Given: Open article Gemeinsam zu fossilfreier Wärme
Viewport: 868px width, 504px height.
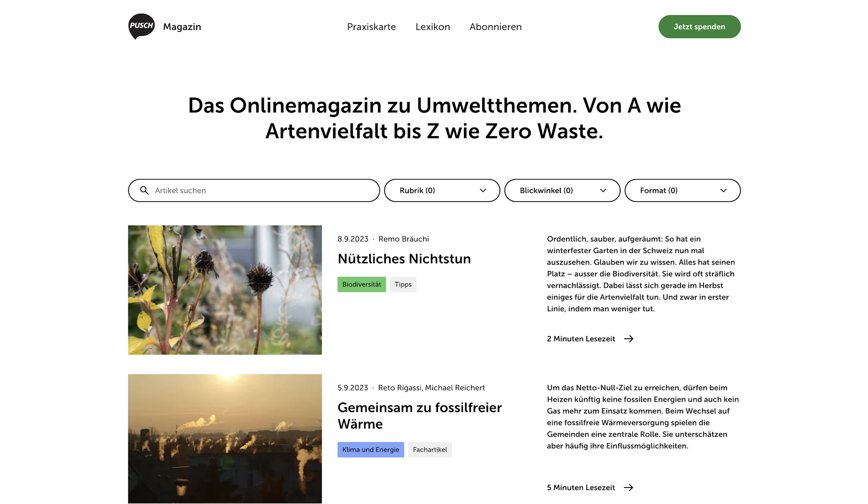Looking at the screenshot, I should pyautogui.click(x=420, y=416).
